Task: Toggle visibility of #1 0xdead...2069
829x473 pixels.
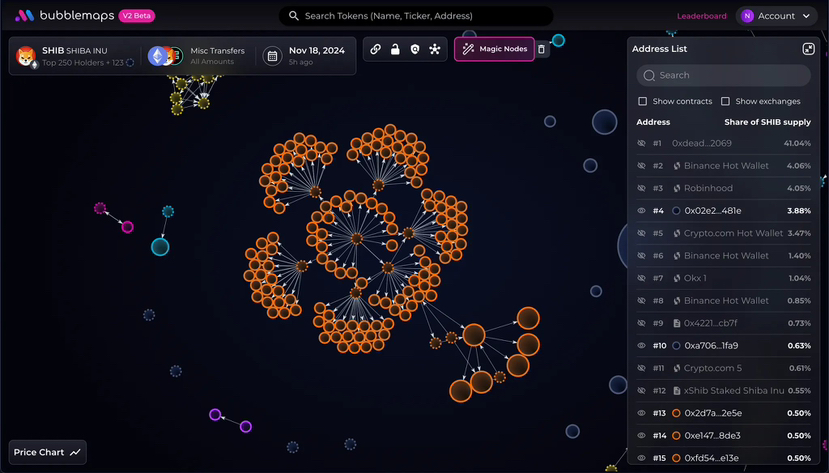Action: pos(641,143)
